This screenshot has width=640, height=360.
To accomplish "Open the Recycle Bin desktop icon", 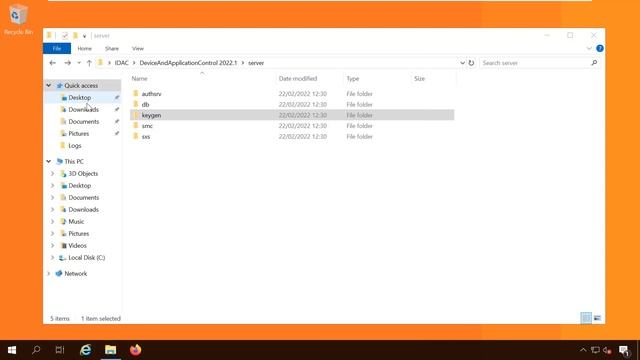I will pyautogui.click(x=18, y=19).
